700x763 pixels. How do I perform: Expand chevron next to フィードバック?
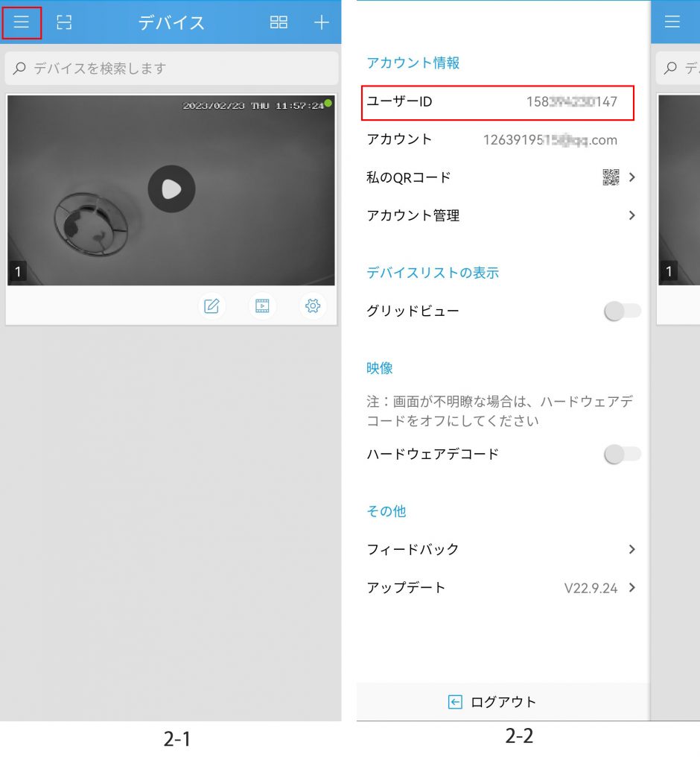[632, 550]
